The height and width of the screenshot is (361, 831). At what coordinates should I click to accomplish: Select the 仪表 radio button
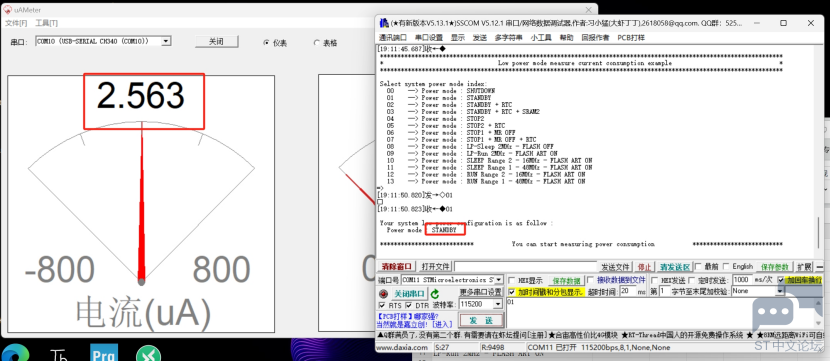[x=266, y=43]
